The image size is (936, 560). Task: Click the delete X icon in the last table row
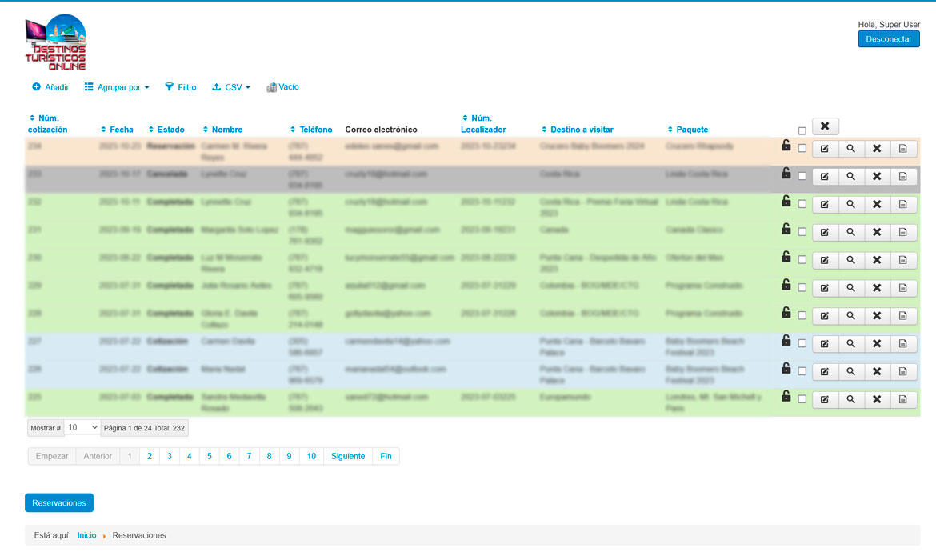[x=877, y=399]
